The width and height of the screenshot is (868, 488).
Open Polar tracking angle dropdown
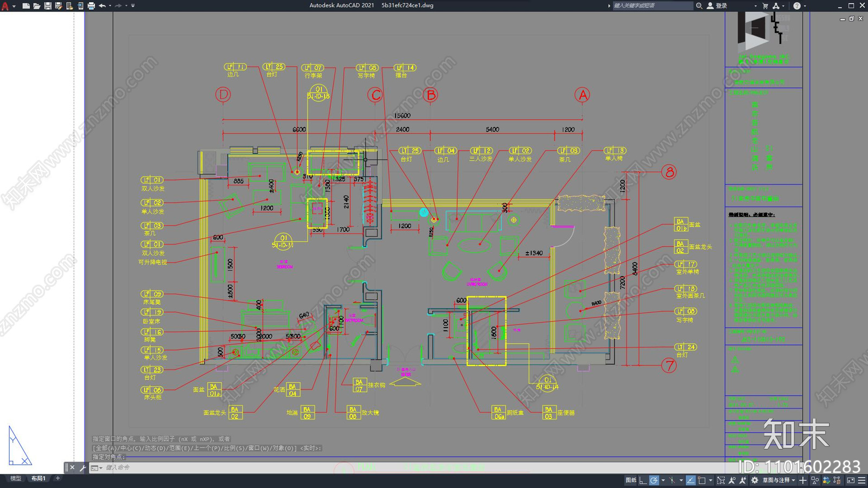point(663,480)
